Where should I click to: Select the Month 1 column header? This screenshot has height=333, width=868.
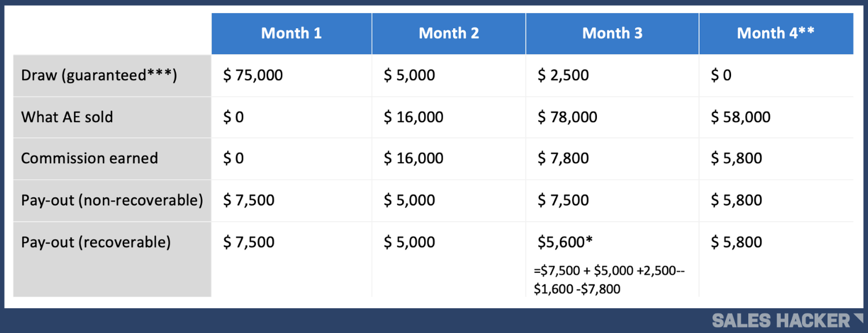coord(291,33)
